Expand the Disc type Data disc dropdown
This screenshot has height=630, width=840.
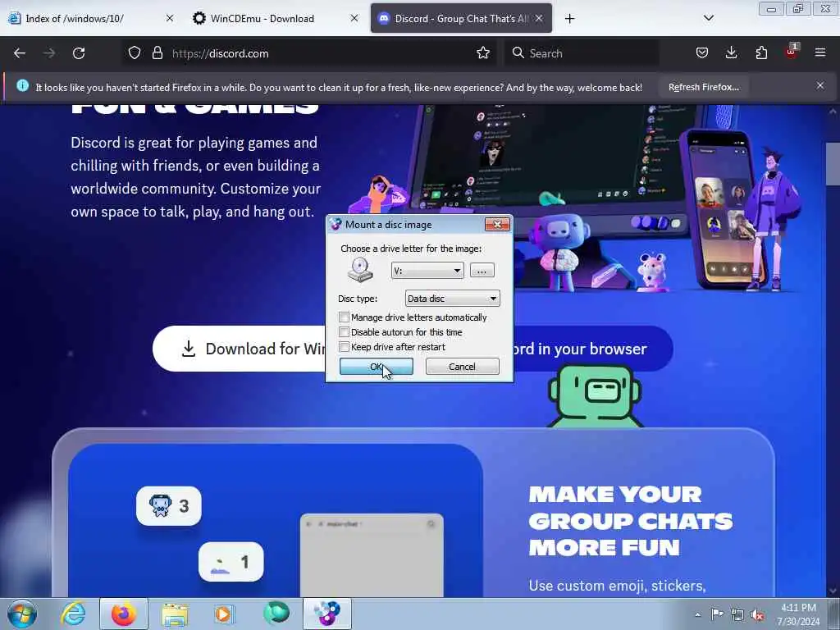[x=452, y=299]
